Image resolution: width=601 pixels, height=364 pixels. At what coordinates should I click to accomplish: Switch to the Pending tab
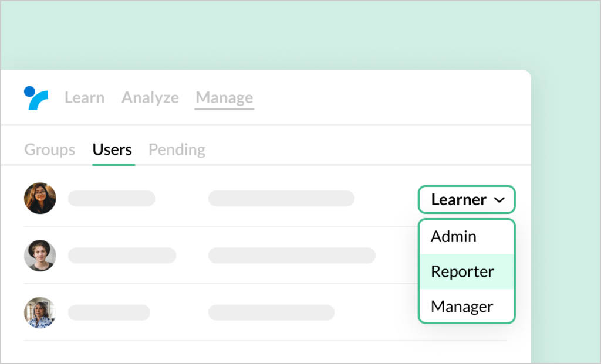click(x=177, y=149)
